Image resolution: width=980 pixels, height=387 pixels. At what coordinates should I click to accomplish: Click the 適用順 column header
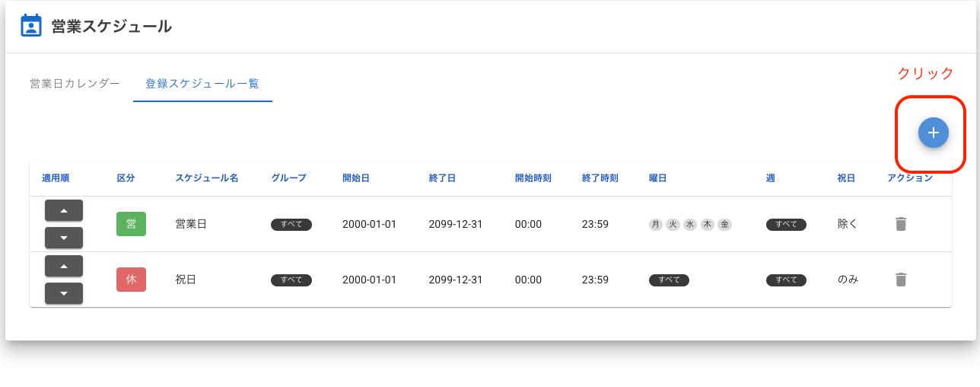(56, 178)
